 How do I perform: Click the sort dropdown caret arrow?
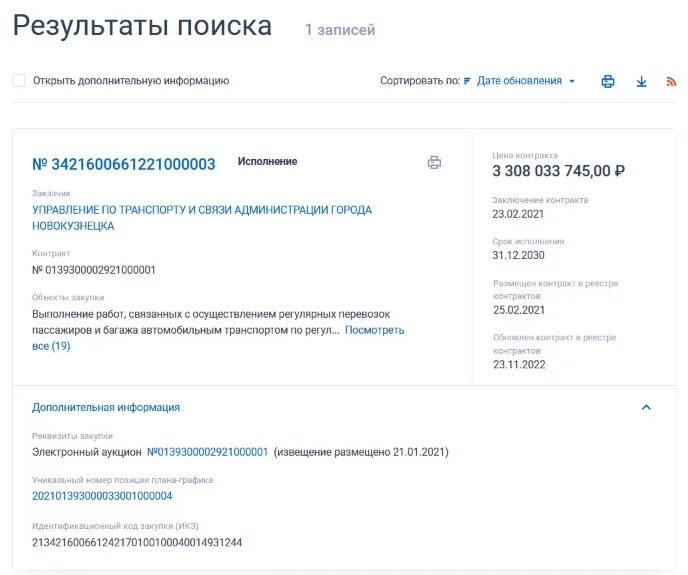pyautogui.click(x=572, y=81)
